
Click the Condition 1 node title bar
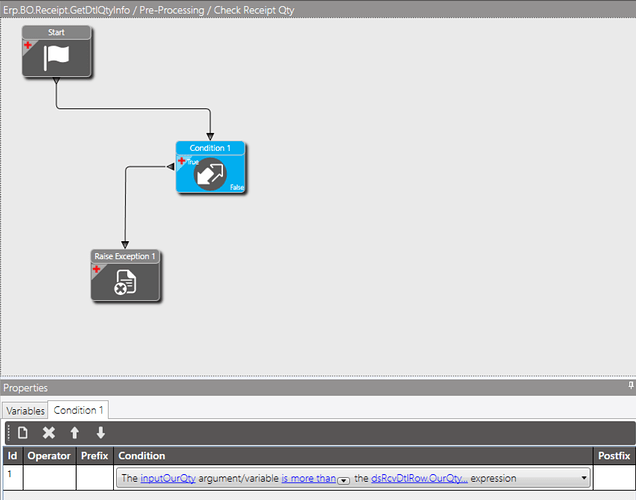[x=210, y=148]
